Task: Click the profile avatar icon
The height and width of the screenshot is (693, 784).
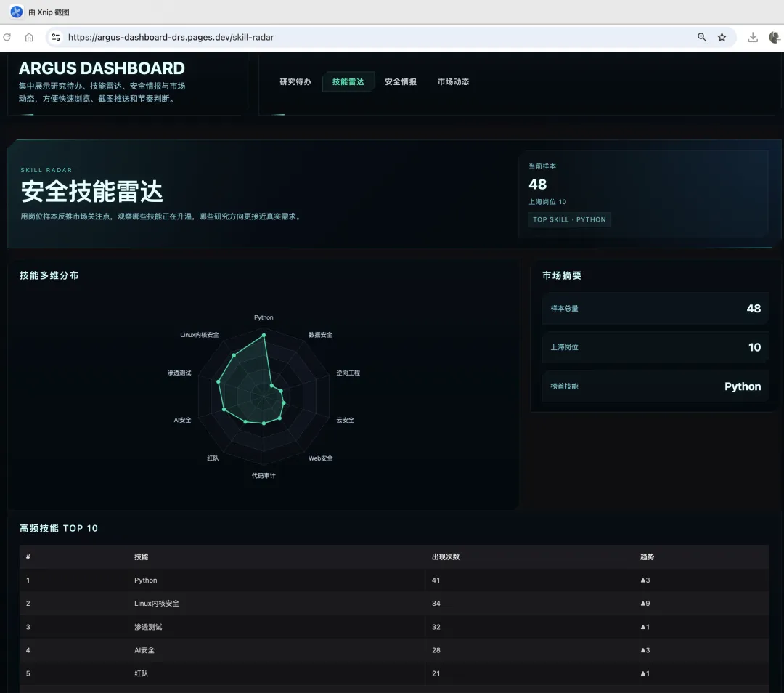Action: [x=775, y=37]
